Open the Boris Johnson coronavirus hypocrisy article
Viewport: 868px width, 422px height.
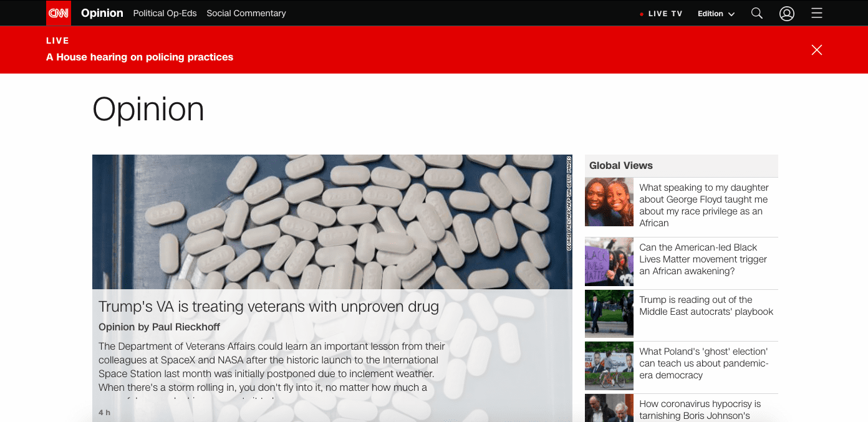click(x=700, y=410)
